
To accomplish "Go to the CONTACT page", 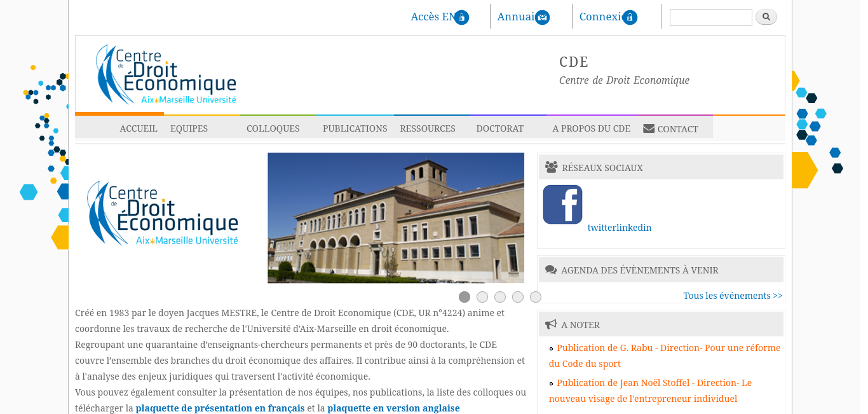I will point(670,128).
